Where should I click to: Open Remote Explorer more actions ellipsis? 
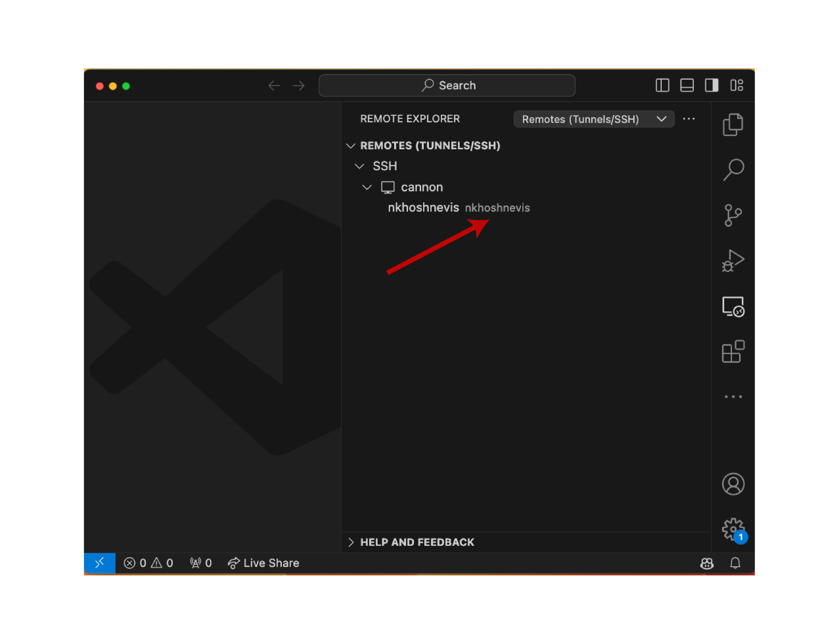[689, 119]
